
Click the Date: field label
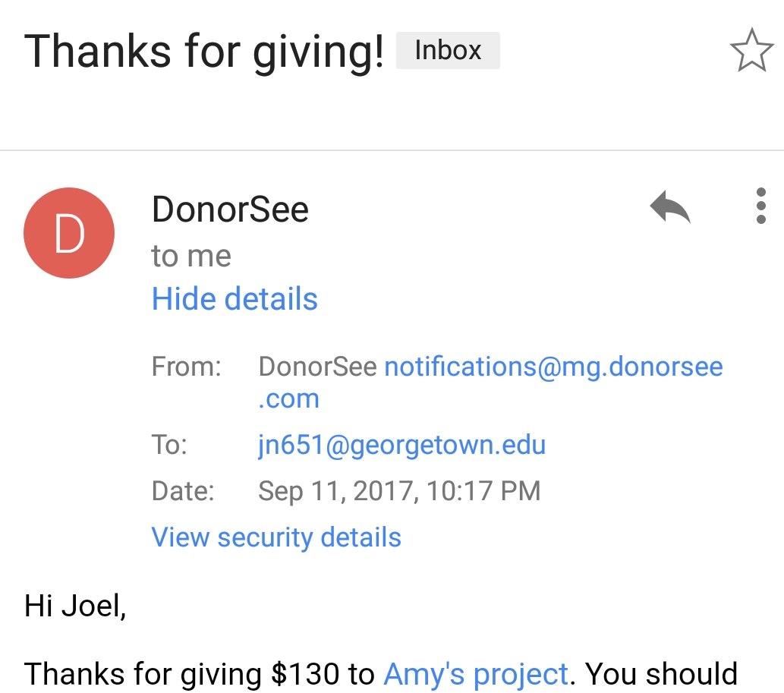[183, 490]
